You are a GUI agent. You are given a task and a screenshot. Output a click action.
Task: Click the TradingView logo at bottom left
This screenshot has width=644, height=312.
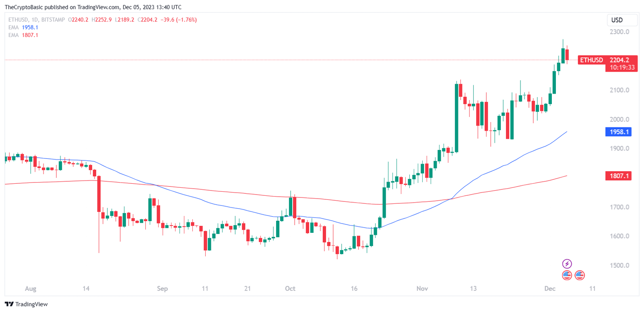(26, 304)
